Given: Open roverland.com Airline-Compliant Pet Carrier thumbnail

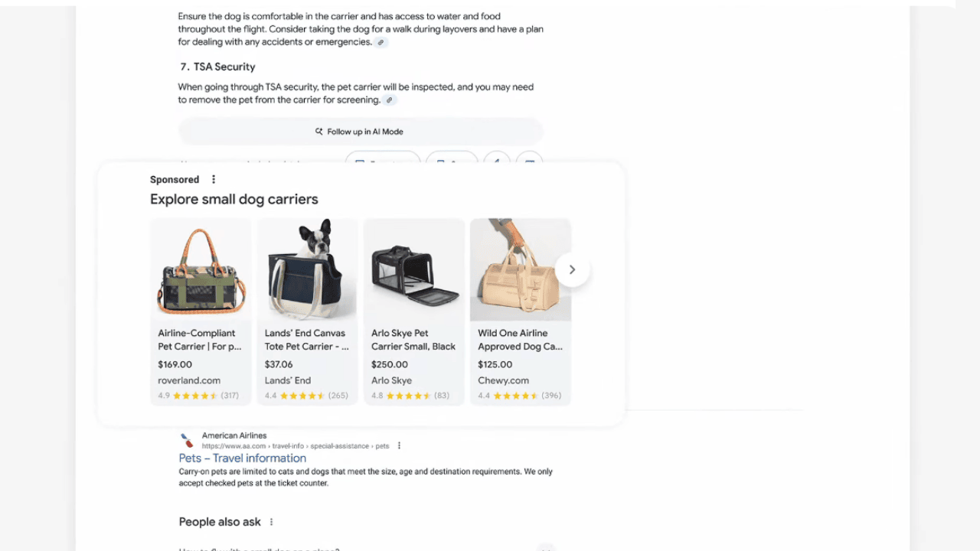Looking at the screenshot, I should [201, 269].
